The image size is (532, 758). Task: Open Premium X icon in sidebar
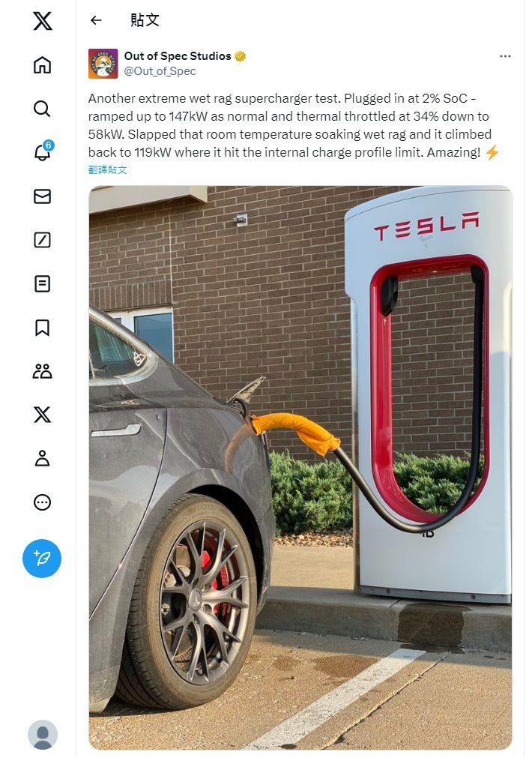click(x=42, y=415)
